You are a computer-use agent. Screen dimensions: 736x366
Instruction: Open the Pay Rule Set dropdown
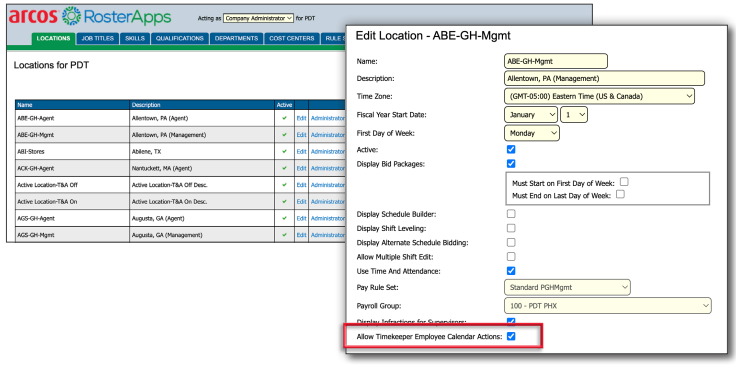tap(567, 287)
